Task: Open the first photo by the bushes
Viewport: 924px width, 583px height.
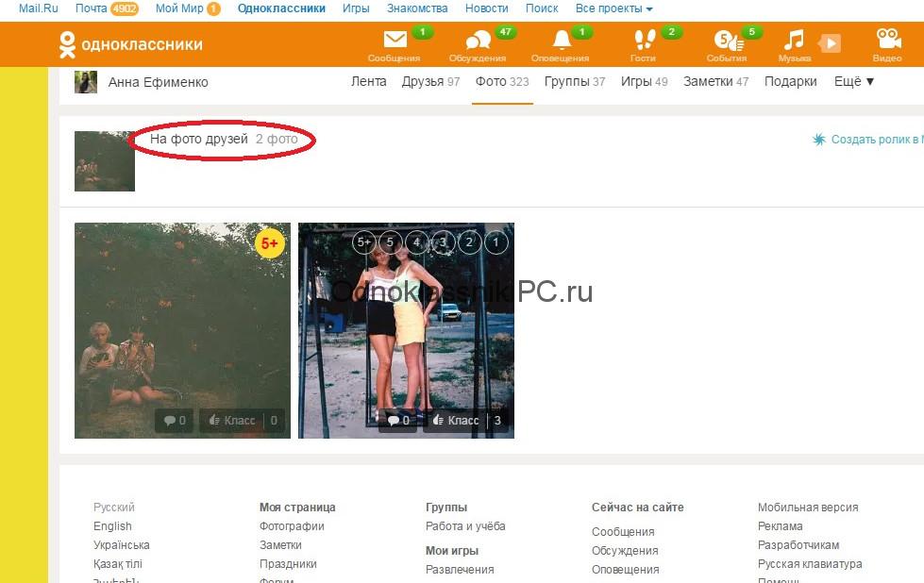Action: [x=182, y=330]
